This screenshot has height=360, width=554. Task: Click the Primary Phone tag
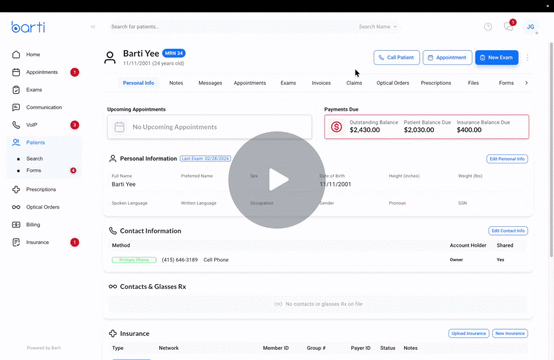(x=134, y=260)
